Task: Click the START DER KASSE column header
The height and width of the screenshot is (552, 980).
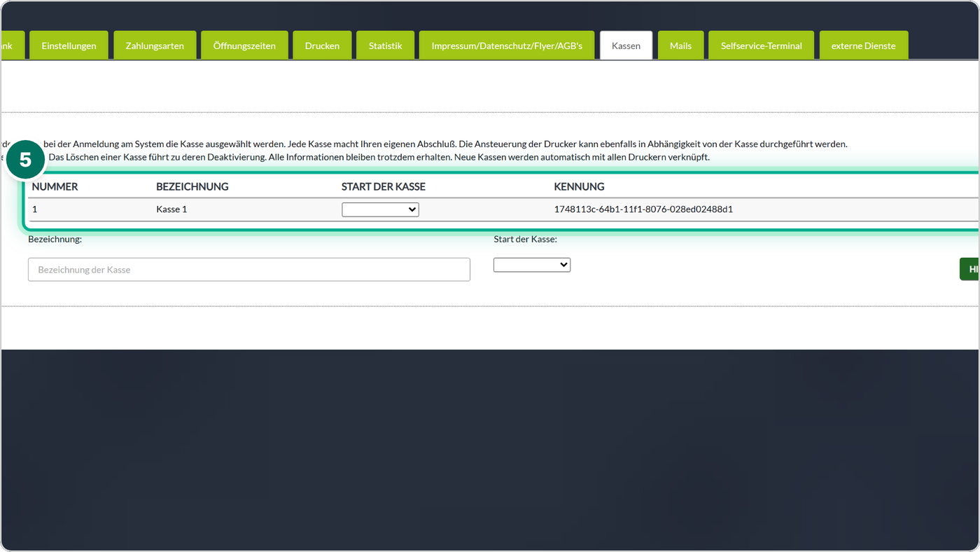Action: click(384, 186)
